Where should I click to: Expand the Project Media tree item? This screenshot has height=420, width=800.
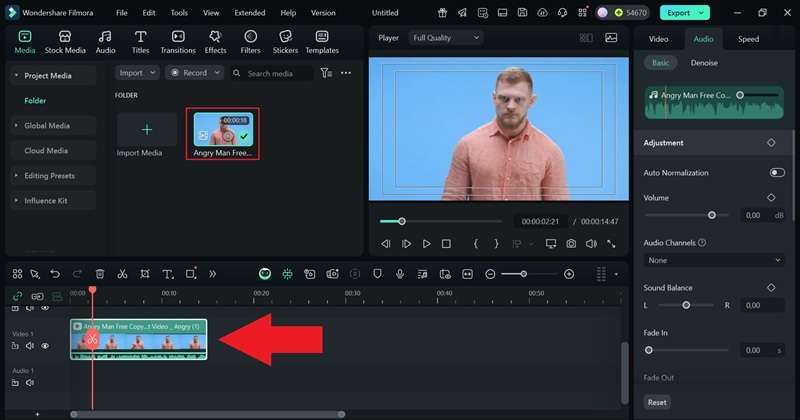coord(16,76)
